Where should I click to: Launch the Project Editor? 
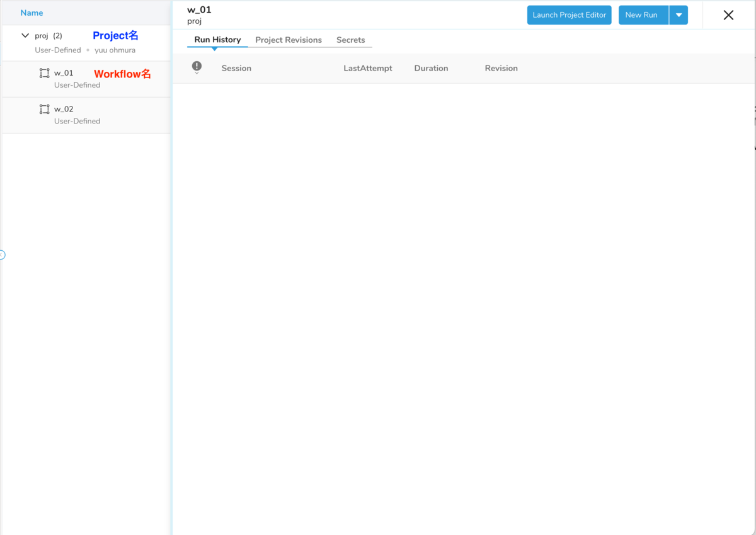(x=569, y=14)
